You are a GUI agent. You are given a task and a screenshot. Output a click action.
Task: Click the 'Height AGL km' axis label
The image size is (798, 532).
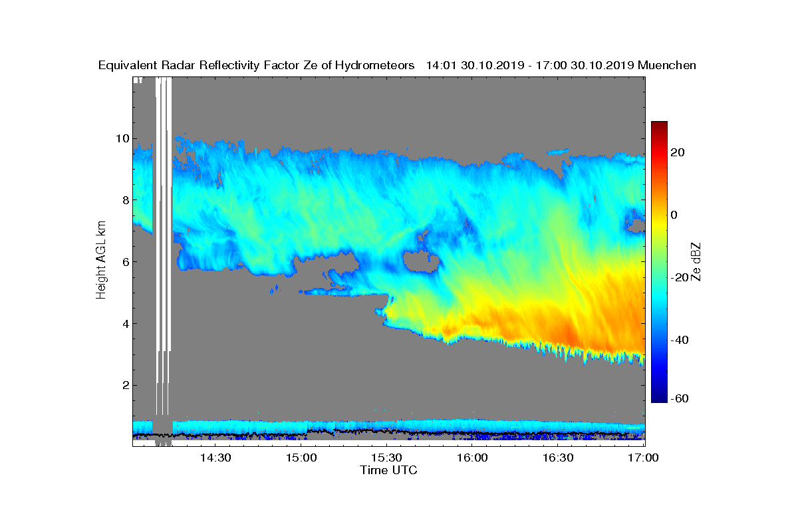point(101,261)
